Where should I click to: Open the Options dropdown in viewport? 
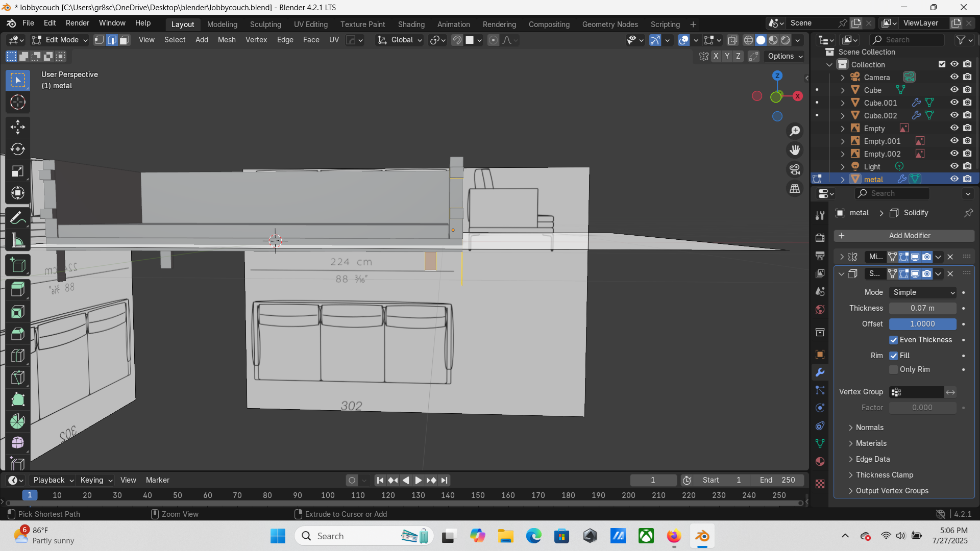(785, 56)
